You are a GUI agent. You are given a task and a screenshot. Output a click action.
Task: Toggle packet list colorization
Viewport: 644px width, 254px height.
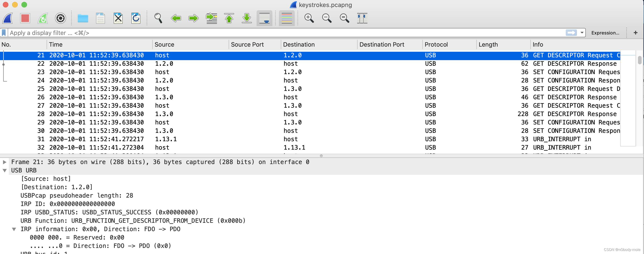(287, 18)
